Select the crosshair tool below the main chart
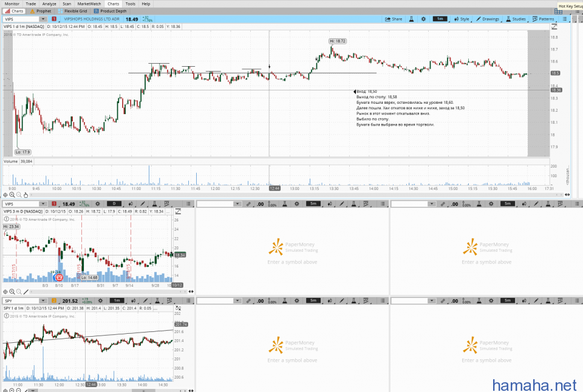The height and width of the screenshot is (392, 583). coord(5,195)
